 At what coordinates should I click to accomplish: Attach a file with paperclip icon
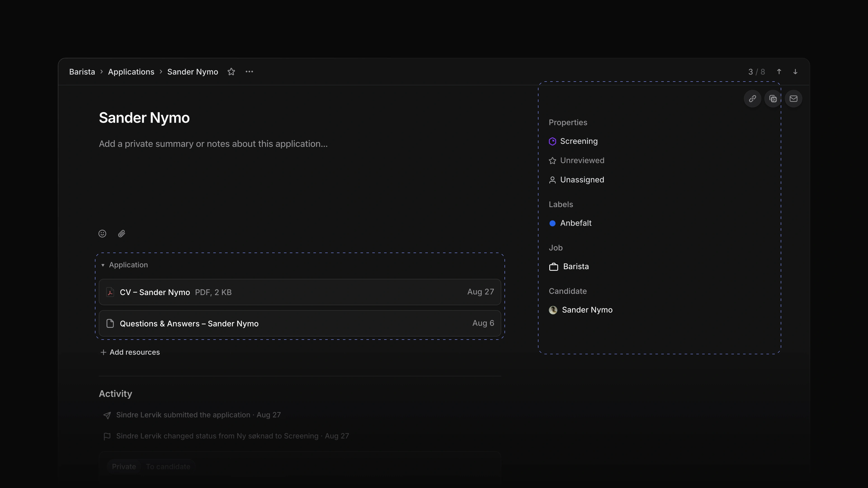(122, 234)
